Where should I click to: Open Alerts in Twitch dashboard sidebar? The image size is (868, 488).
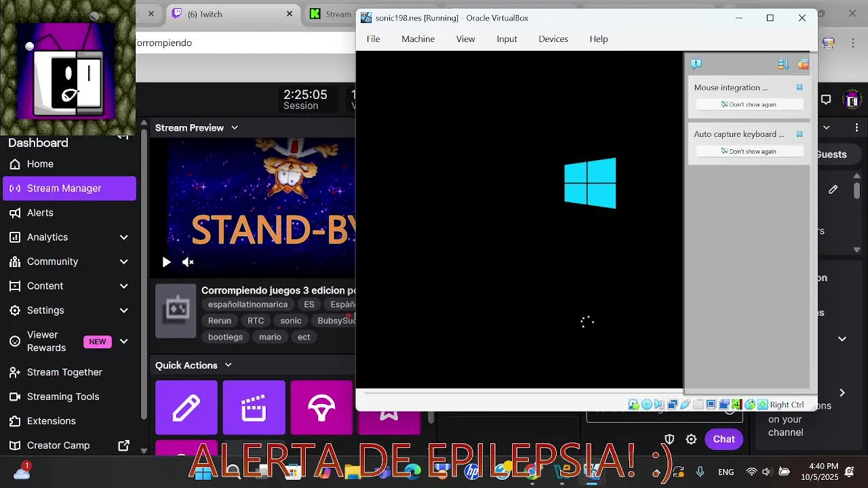click(x=69, y=213)
